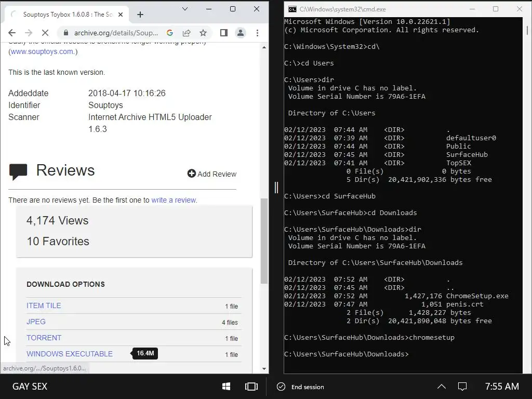Open ITEM TILE download option
Screen dimensions: 532x399
click(44, 305)
